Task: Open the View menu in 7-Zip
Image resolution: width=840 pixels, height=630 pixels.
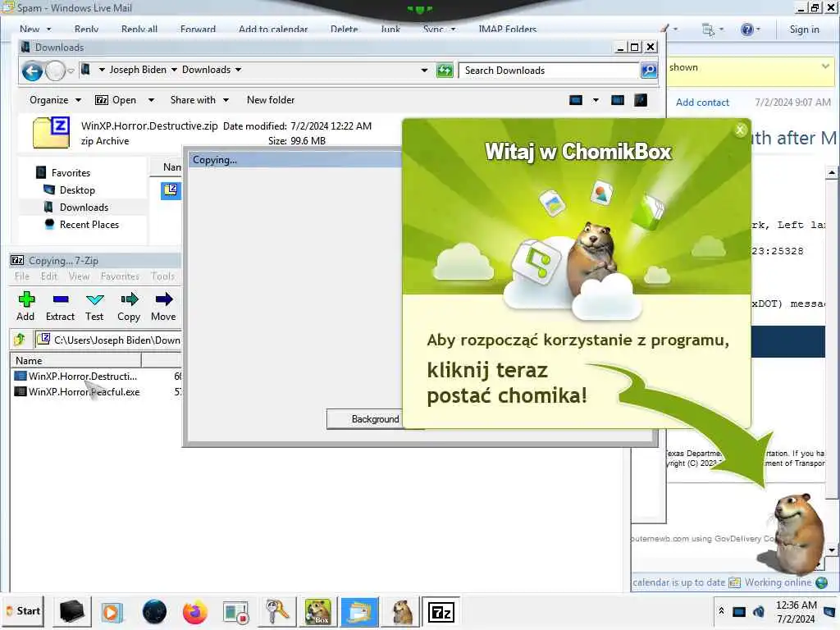Action: pos(79,276)
